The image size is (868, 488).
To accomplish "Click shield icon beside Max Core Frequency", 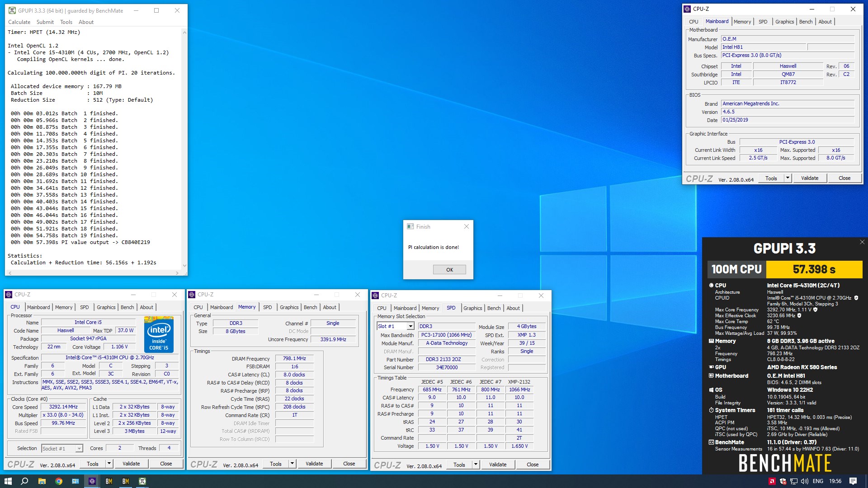I will click(x=816, y=310).
